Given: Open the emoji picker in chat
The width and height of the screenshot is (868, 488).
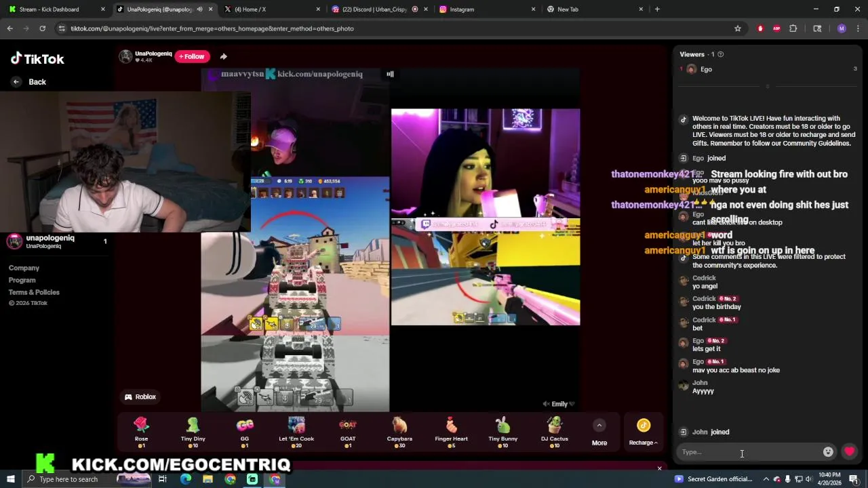Looking at the screenshot, I should [x=828, y=452].
